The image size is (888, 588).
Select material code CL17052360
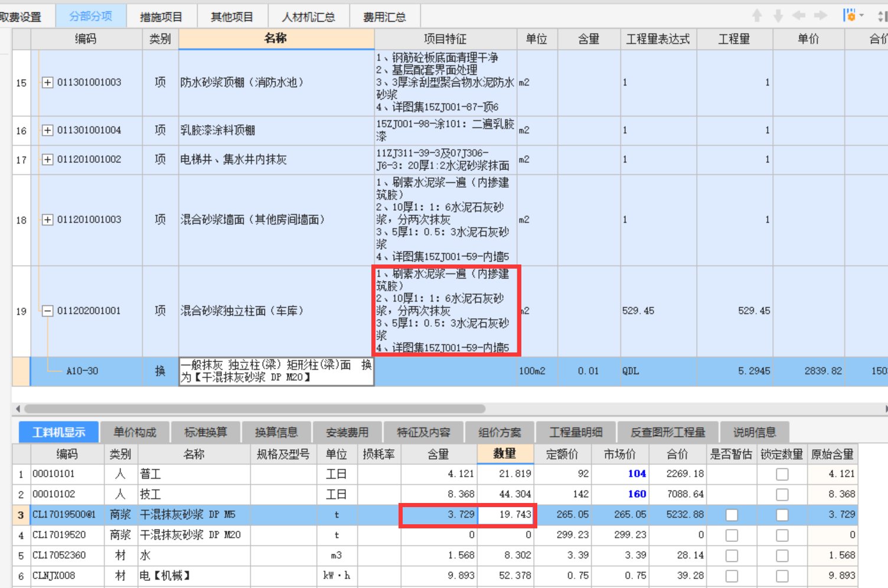(x=59, y=556)
